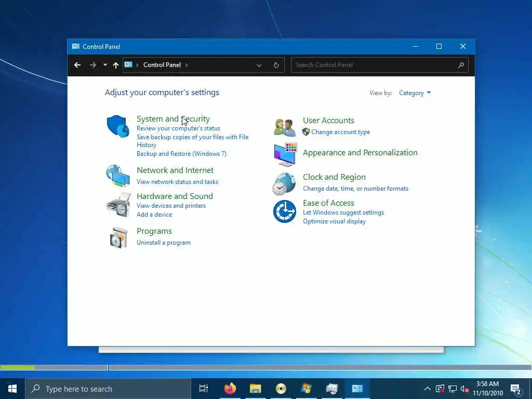Open the Network and Internet globe icon
The image size is (532, 399).
(x=118, y=176)
